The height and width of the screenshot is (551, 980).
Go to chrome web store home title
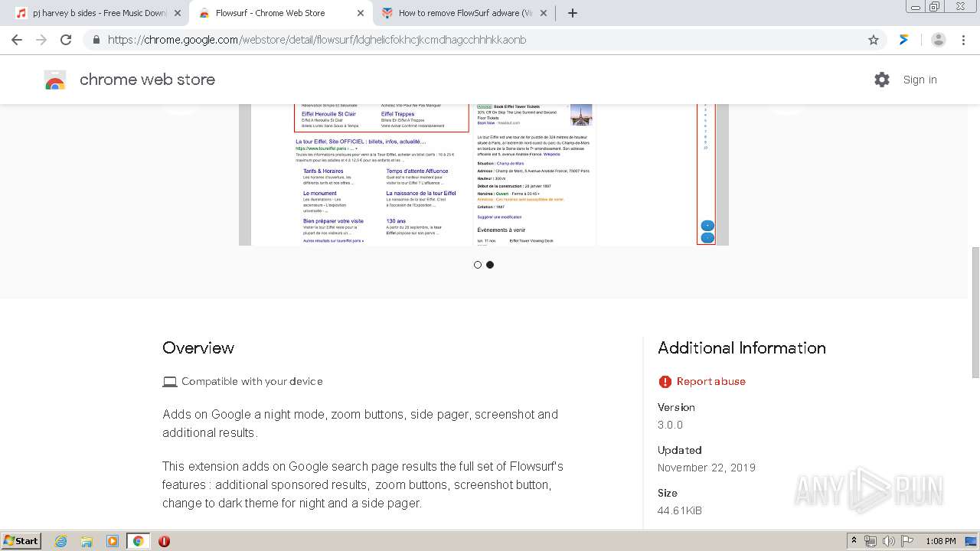point(147,80)
